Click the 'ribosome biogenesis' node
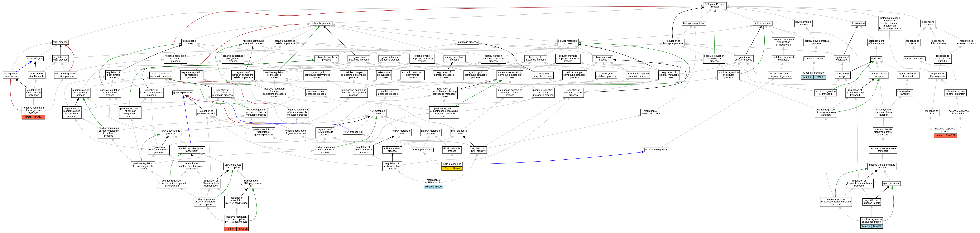 tap(657, 150)
